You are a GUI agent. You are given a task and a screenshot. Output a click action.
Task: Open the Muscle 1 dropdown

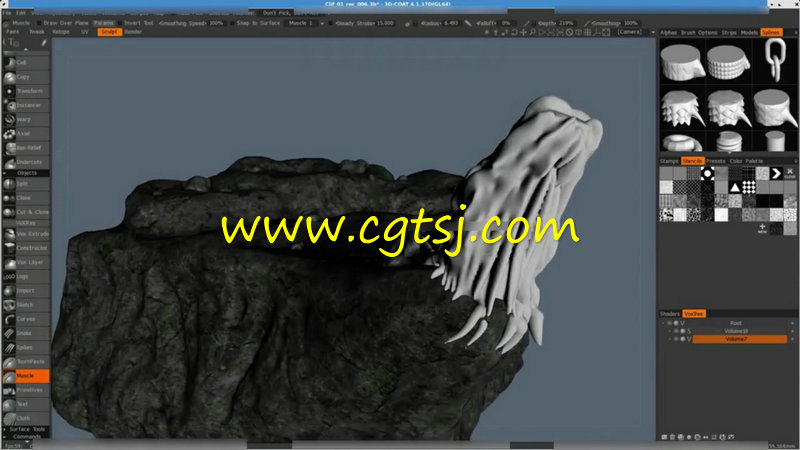click(306, 23)
